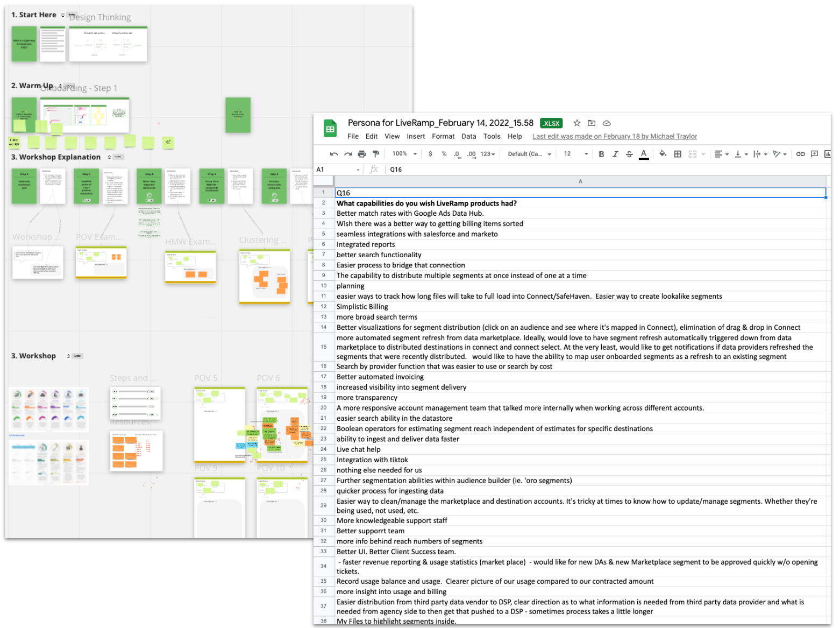Open the Insert menu
This screenshot has width=840, height=628.
416,137
